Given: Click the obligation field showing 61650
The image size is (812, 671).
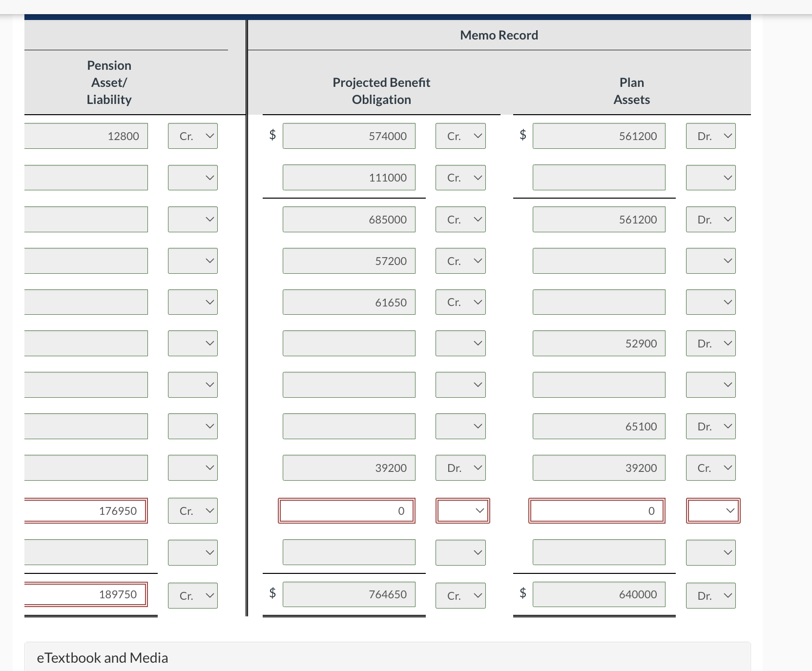Looking at the screenshot, I should (x=349, y=302).
